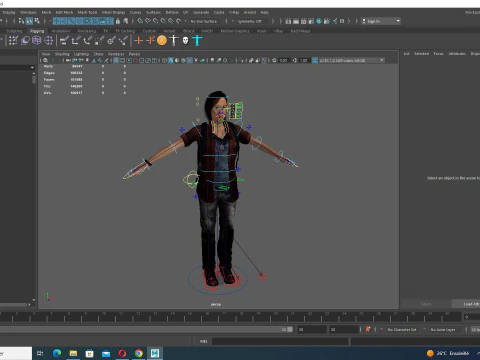
Task: Switch to the MASH shelf tab
Action: coord(207,31)
